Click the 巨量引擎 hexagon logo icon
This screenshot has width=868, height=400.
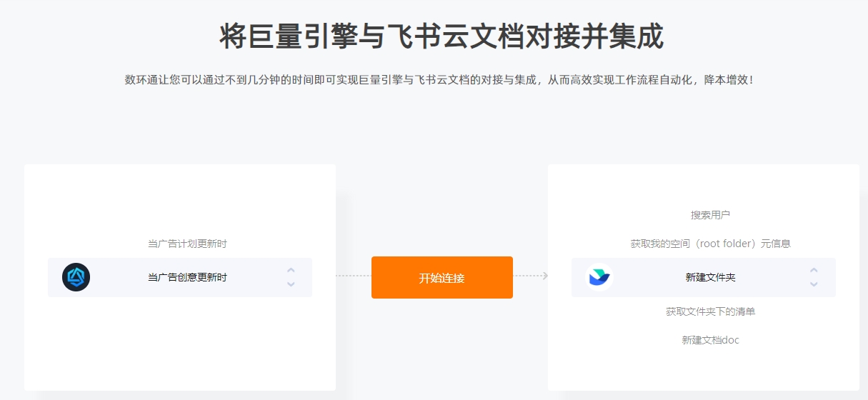click(x=76, y=277)
